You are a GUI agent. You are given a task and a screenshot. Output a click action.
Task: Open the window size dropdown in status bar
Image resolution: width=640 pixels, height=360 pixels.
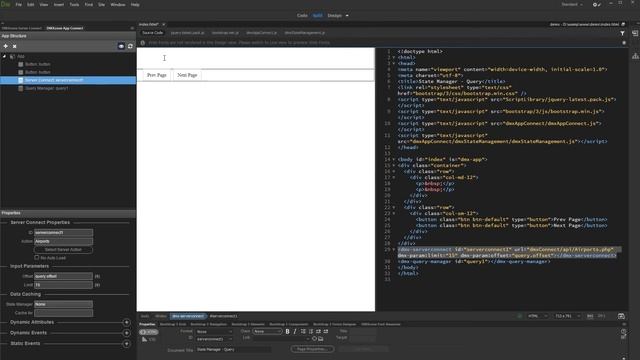566,316
